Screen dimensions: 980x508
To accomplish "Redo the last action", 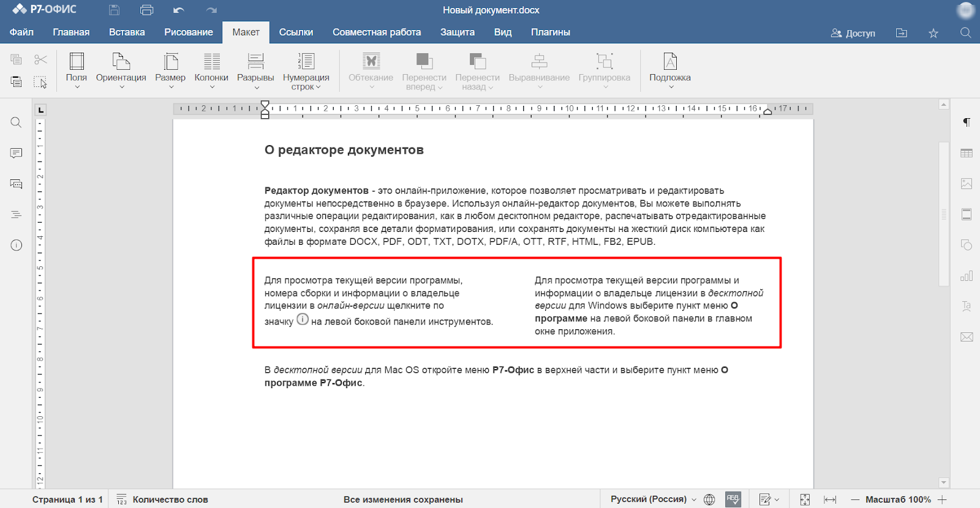I will tap(211, 10).
